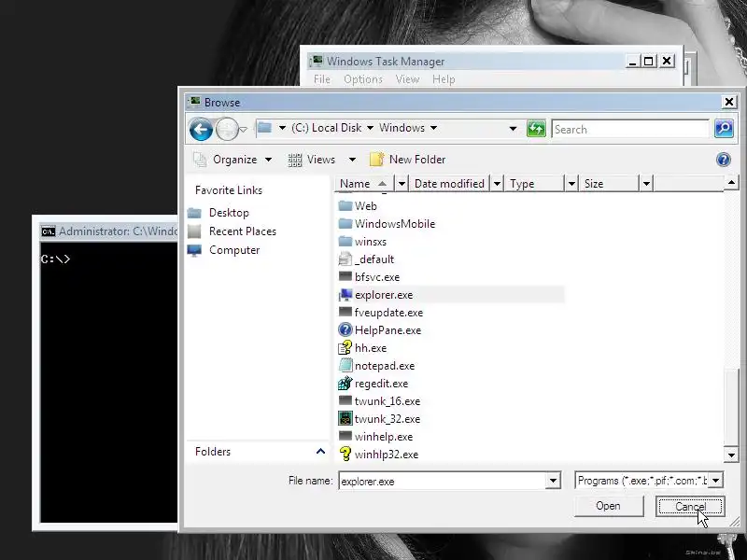Select bfsvc.exe in file list
Image resolution: width=747 pixels, height=560 pixels.
(x=377, y=277)
